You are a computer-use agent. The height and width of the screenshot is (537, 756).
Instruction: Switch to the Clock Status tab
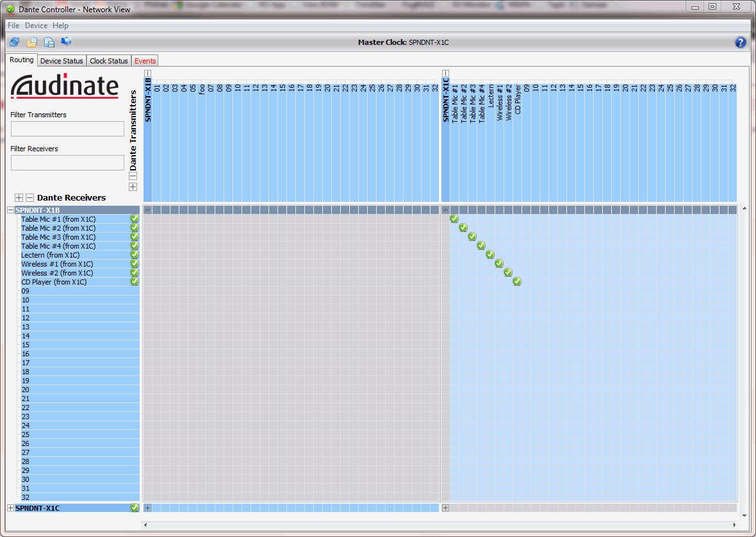coord(108,60)
